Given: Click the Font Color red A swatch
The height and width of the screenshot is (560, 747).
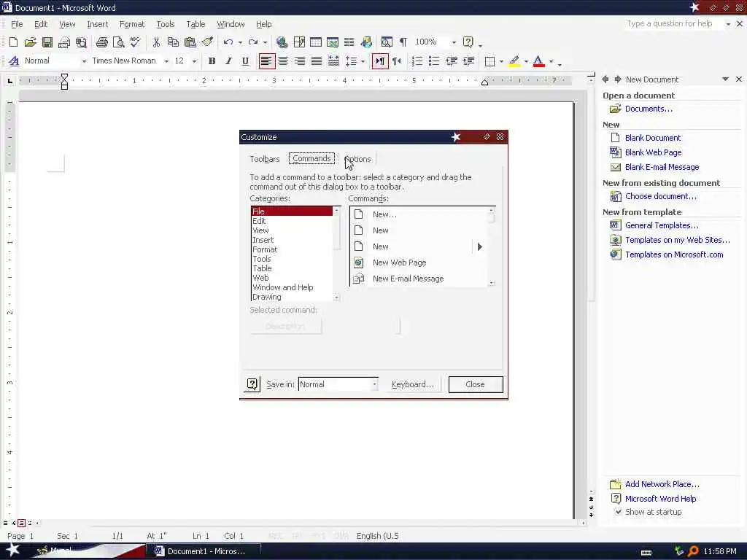Looking at the screenshot, I should pos(539,61).
